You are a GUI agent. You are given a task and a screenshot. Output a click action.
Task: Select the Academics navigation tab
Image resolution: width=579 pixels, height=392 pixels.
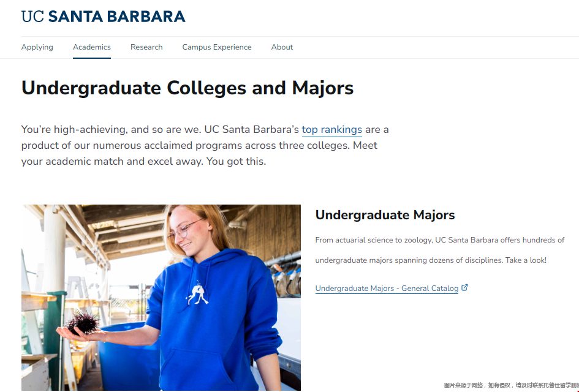click(x=92, y=47)
